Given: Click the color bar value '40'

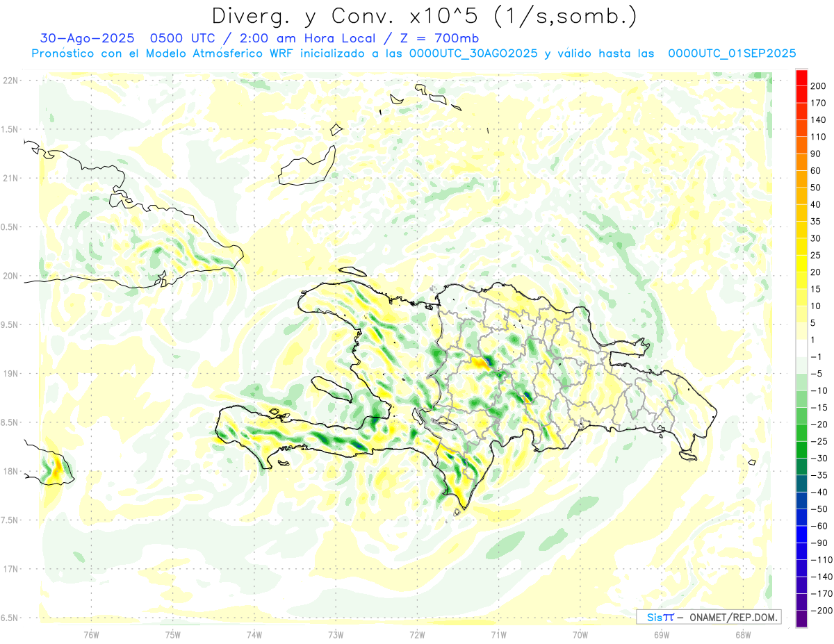Looking at the screenshot, I should click(817, 204).
